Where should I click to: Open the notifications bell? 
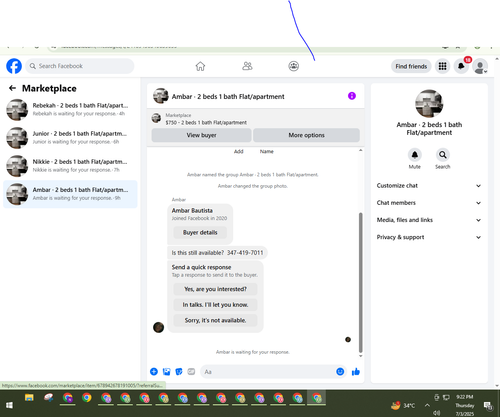pyautogui.click(x=461, y=66)
